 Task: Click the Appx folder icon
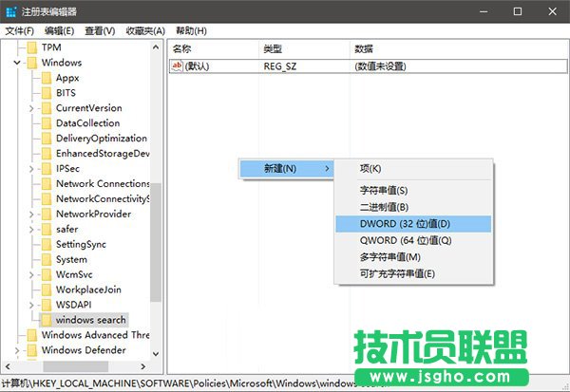point(46,78)
